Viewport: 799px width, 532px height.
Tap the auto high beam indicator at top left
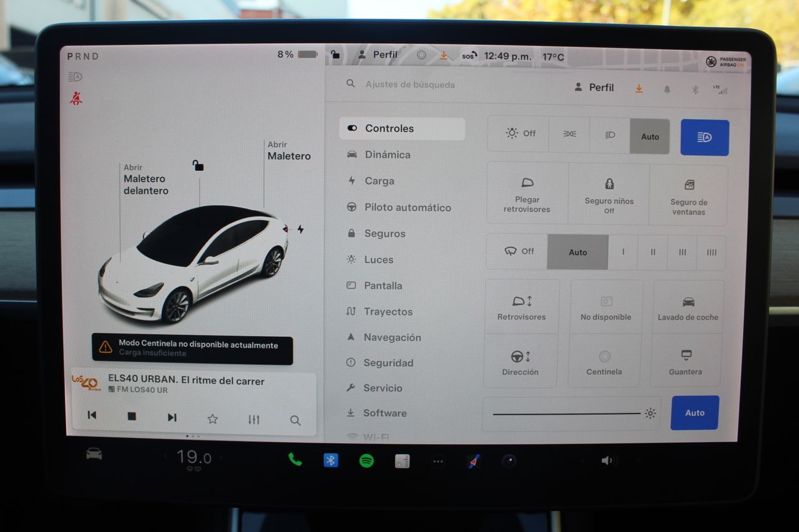75,77
